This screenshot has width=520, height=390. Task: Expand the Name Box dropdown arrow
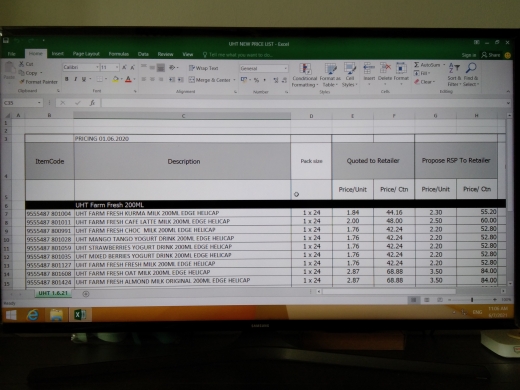(x=39, y=103)
